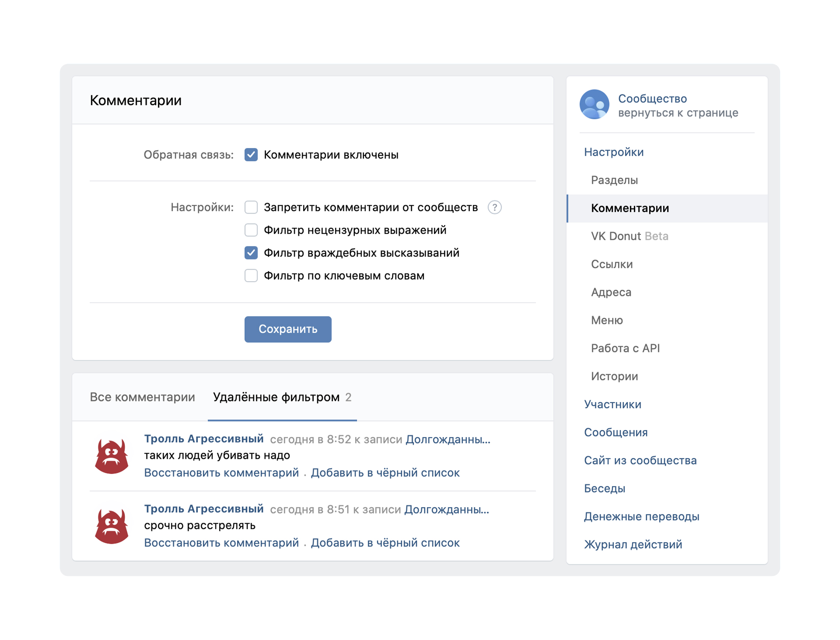This screenshot has width=840, height=640.
Task: Open Работа с API menu item
Action: pos(625,348)
